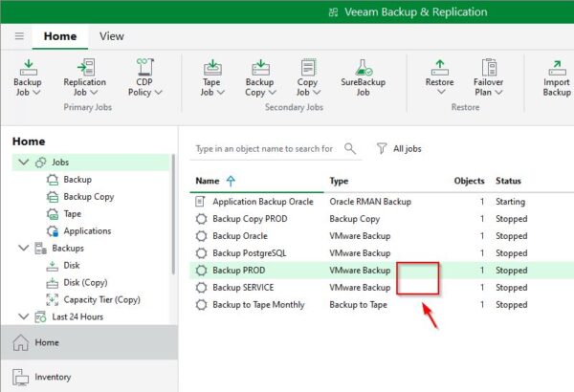
Task: Open the Home navigation view
Action: (x=89, y=342)
